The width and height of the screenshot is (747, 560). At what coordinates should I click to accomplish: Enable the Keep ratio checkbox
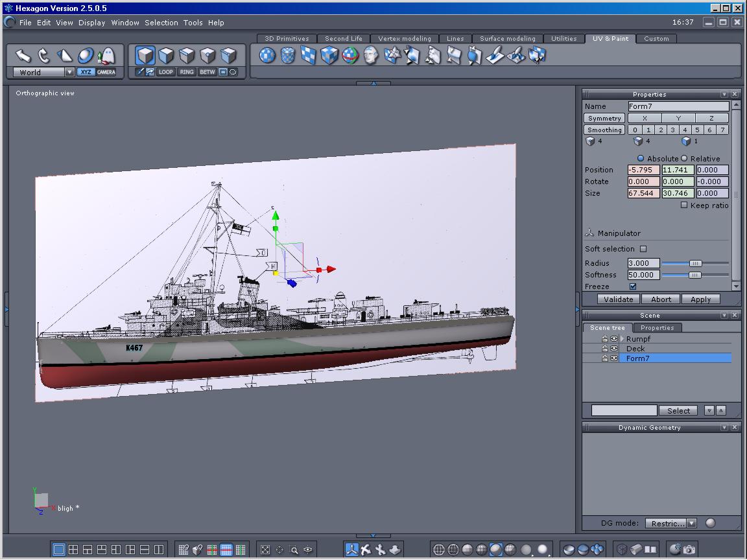click(684, 205)
